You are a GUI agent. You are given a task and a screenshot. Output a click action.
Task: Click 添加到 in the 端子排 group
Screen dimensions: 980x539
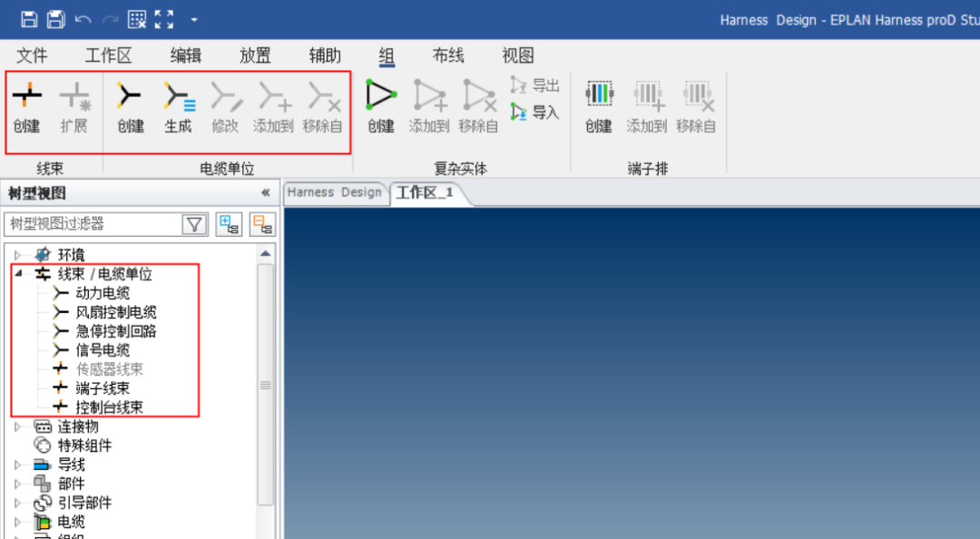647,108
